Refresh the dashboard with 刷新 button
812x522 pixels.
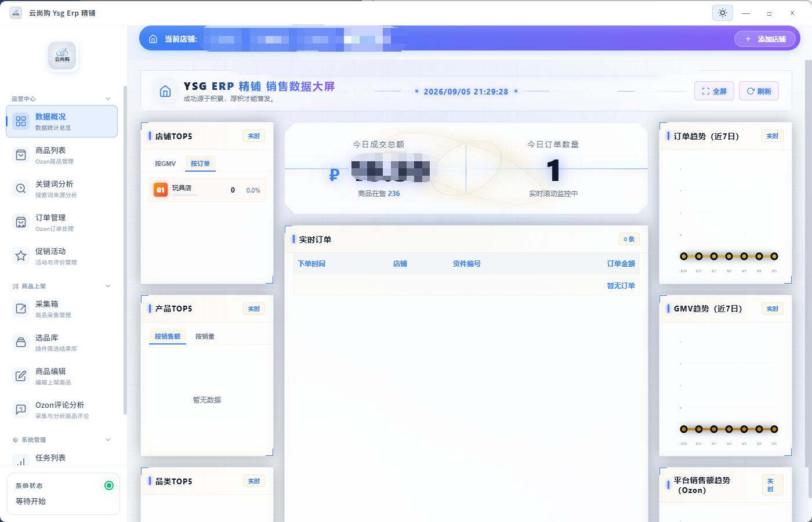pyautogui.click(x=759, y=91)
